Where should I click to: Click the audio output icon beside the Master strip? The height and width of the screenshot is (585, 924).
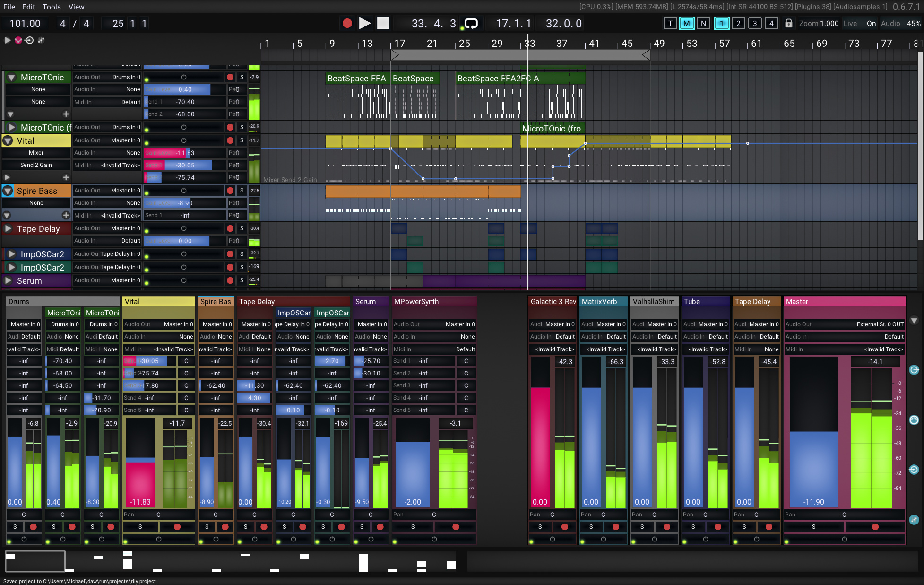914,370
